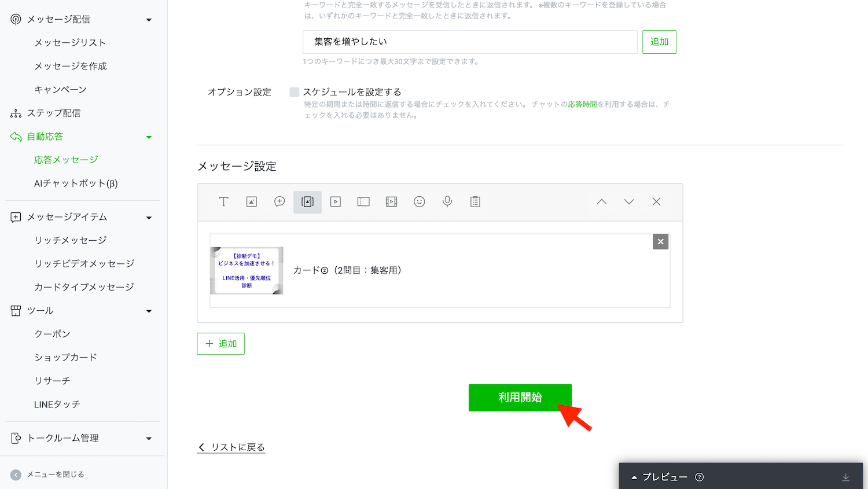This screenshot has height=489, width=868.
Task: Choose the photo icon in message toolbar
Action: click(252, 202)
